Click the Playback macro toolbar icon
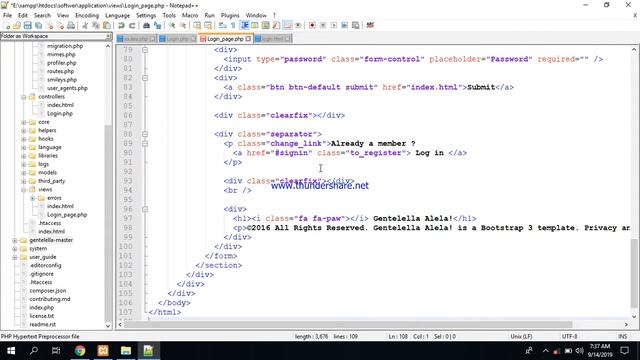Image resolution: width=640 pixels, height=360 pixels. tap(333, 25)
